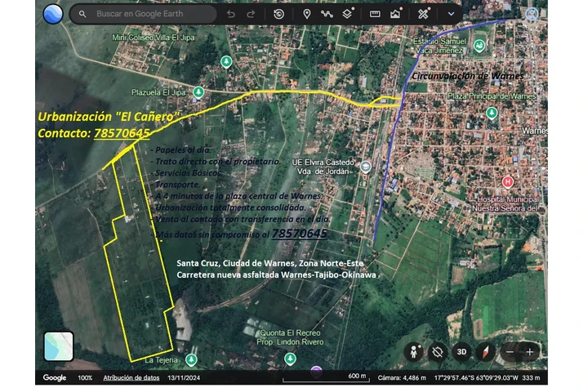Click the Hospital Municipal red H marker

click(508, 182)
